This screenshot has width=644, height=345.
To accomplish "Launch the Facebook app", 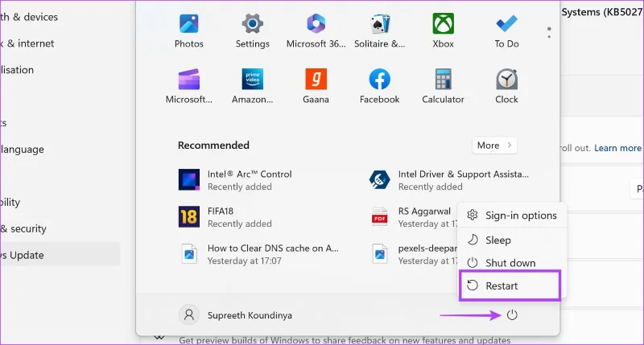I will click(x=379, y=87).
